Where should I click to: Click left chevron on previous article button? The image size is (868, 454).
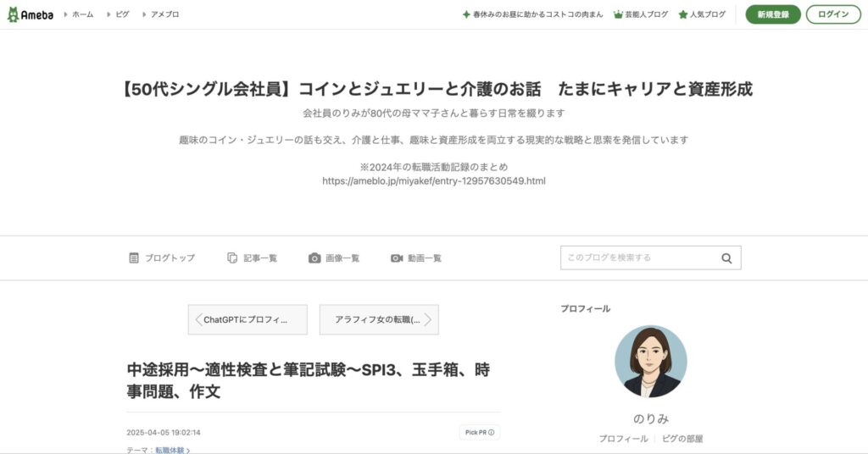click(x=198, y=319)
